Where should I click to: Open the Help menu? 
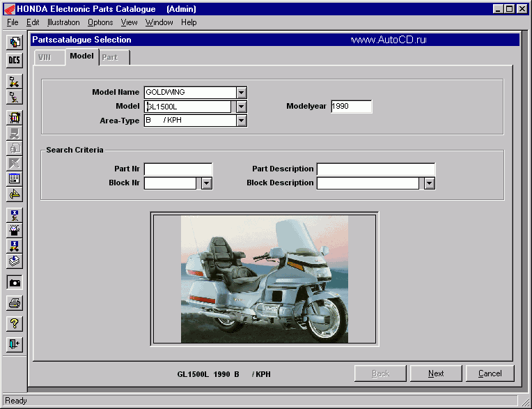189,22
